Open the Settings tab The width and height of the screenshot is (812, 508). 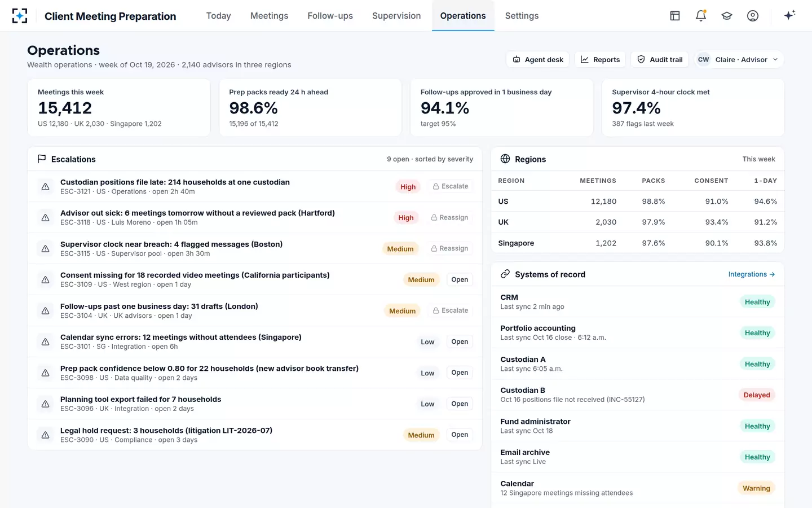point(522,16)
